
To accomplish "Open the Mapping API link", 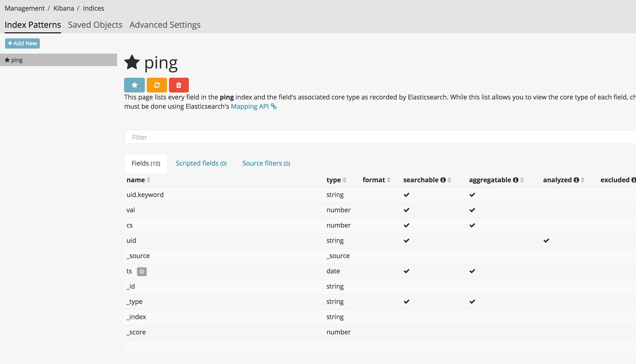I will 249,107.
